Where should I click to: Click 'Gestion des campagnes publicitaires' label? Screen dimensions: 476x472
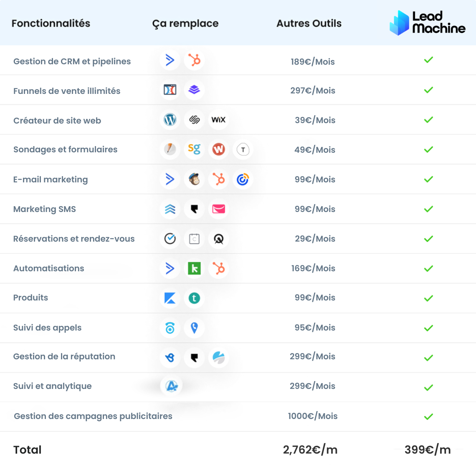93,416
